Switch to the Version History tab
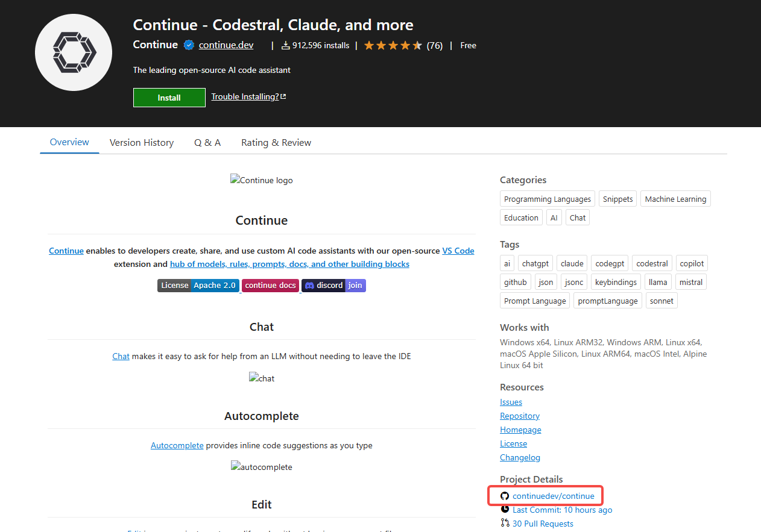This screenshot has width=761, height=532. 142,143
